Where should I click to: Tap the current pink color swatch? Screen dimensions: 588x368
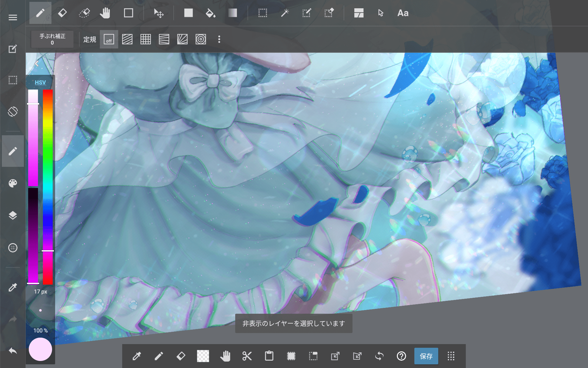(40, 349)
